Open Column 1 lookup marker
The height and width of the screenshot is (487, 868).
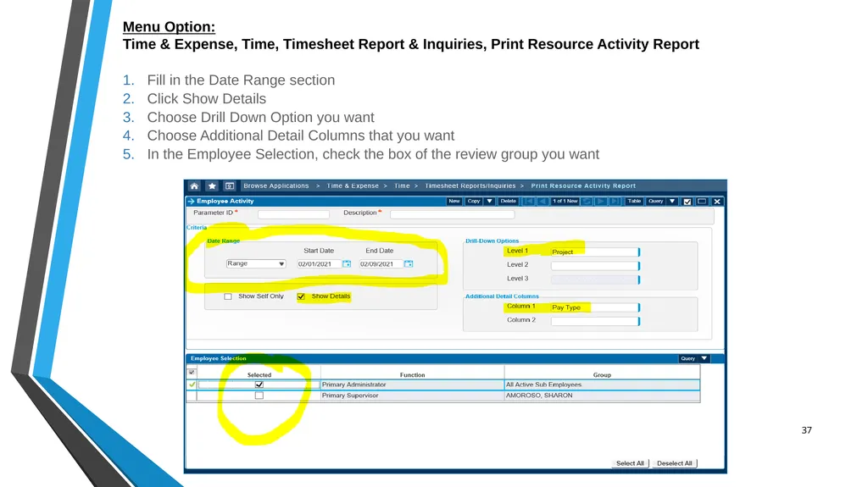(x=639, y=307)
